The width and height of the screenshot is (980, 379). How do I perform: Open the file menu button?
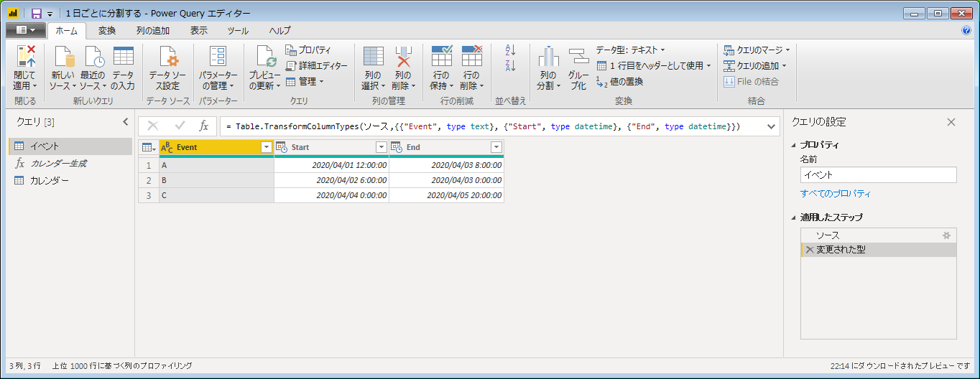[26, 30]
